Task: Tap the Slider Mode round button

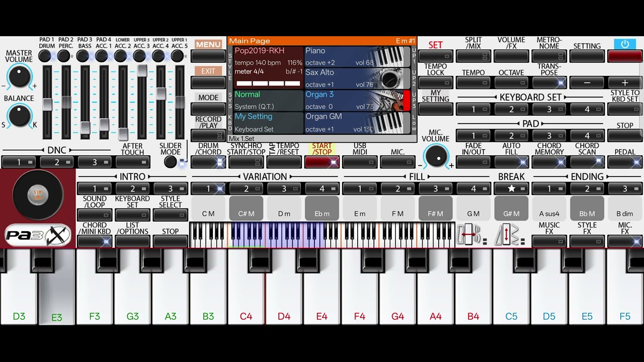Action: click(171, 161)
